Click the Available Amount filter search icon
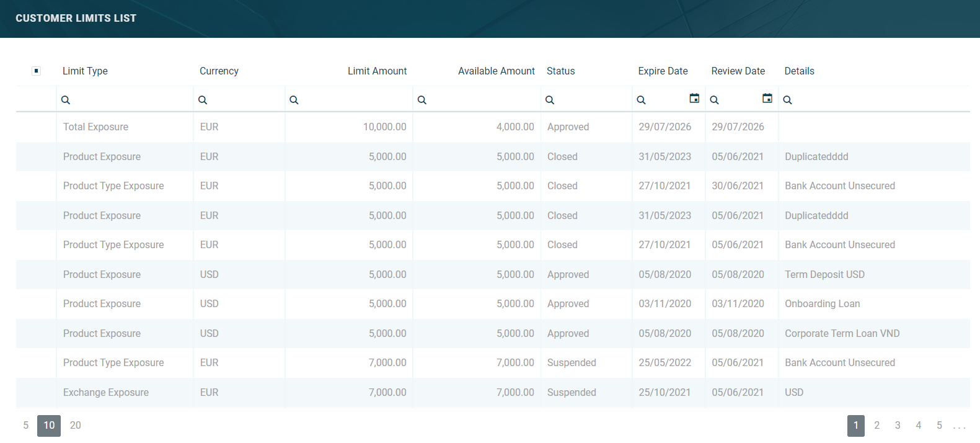 (422, 100)
